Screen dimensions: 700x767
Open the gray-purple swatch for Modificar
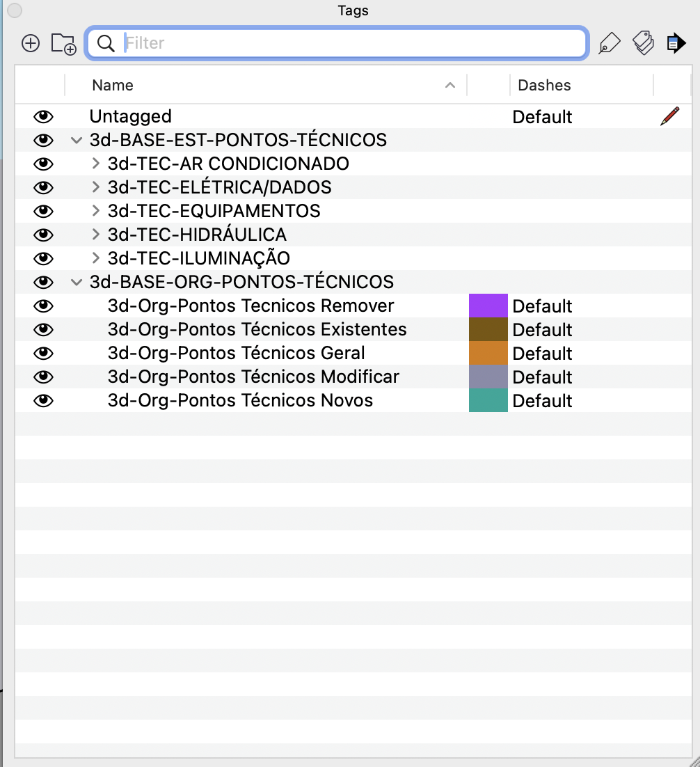pos(488,377)
